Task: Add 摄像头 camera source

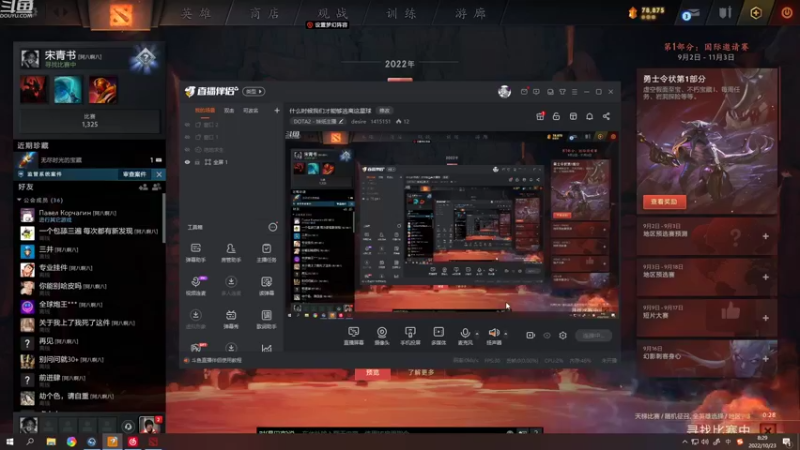Action: [x=382, y=336]
